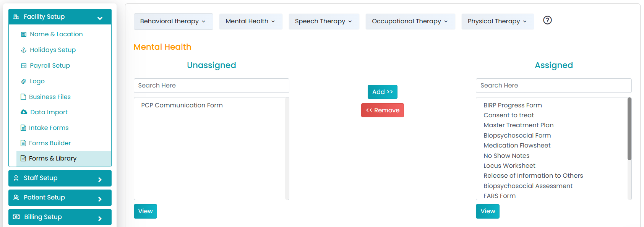Click the Assigned list scrollbar
Viewport: 644px width, 227px height.
pos(629,129)
